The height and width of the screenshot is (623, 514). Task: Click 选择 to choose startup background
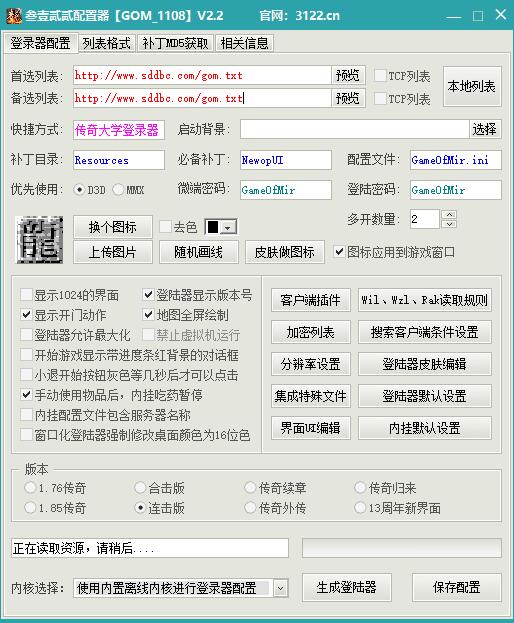485,129
